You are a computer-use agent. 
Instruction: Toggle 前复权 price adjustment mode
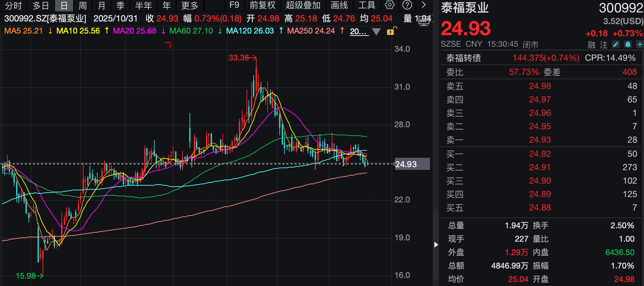(x=262, y=5)
